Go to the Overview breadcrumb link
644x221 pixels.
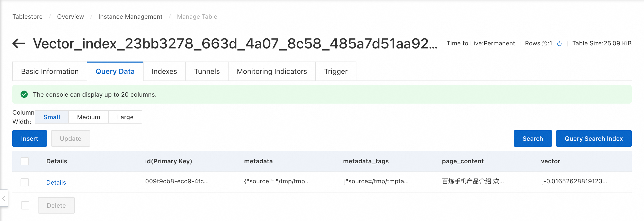click(70, 17)
